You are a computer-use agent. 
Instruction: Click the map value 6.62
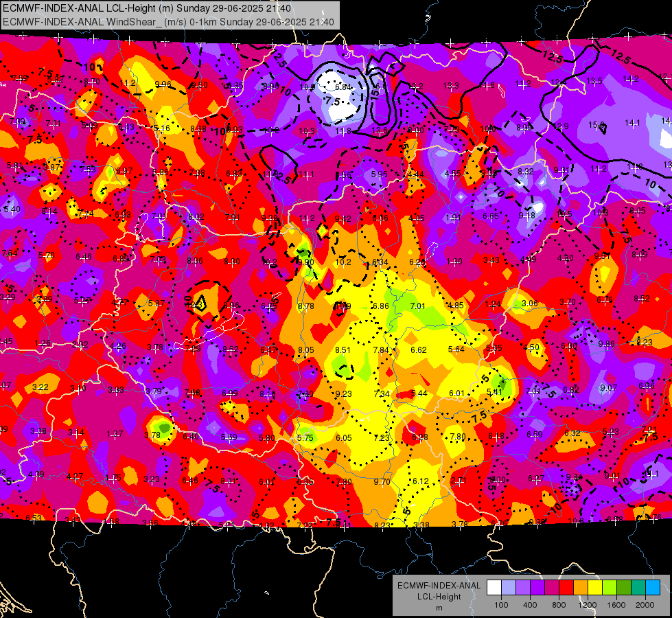coord(418,350)
